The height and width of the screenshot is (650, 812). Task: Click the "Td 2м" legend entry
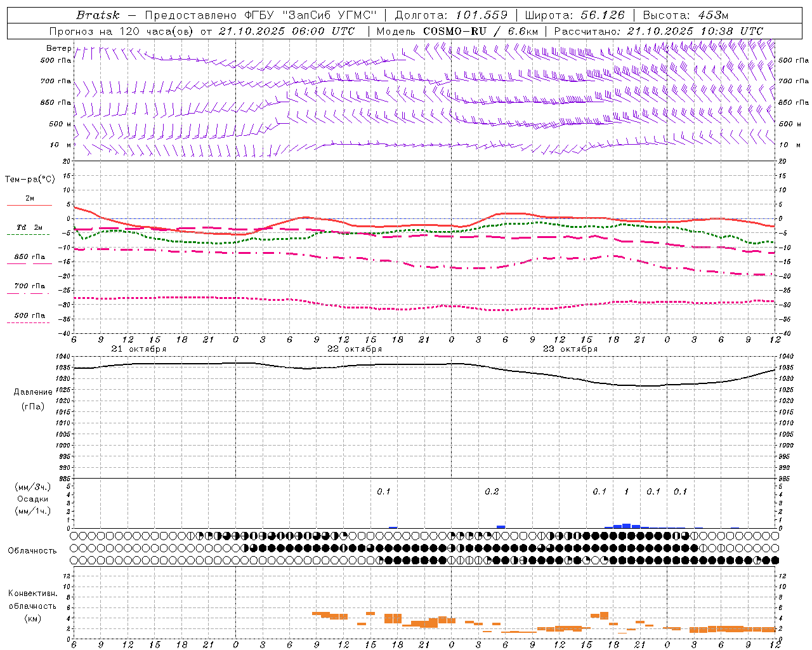click(x=30, y=227)
